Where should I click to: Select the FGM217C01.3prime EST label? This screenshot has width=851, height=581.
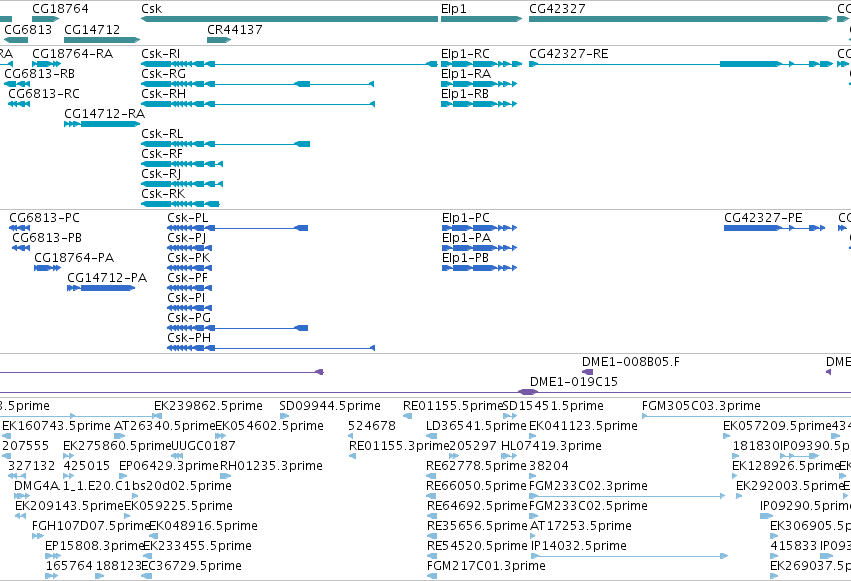486,566
